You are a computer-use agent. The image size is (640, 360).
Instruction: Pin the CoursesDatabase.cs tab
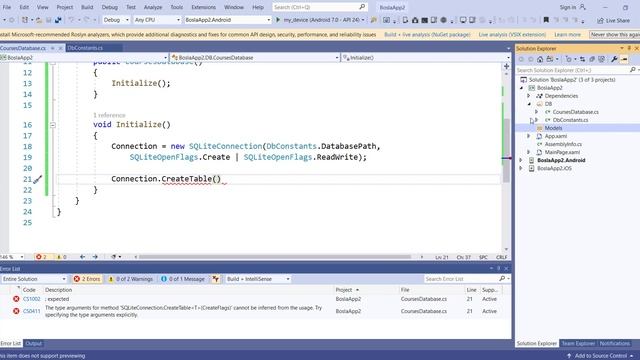pyautogui.click(x=53, y=48)
